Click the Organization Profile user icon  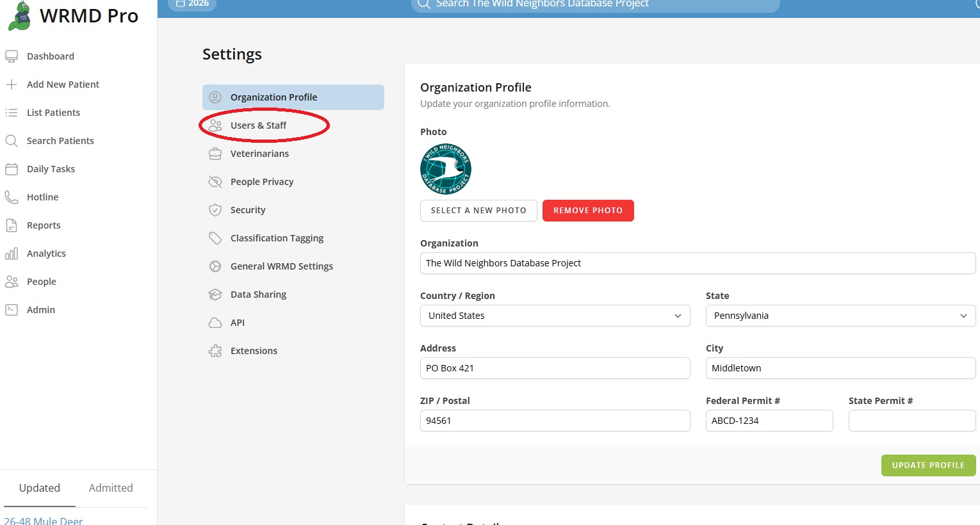(x=215, y=97)
